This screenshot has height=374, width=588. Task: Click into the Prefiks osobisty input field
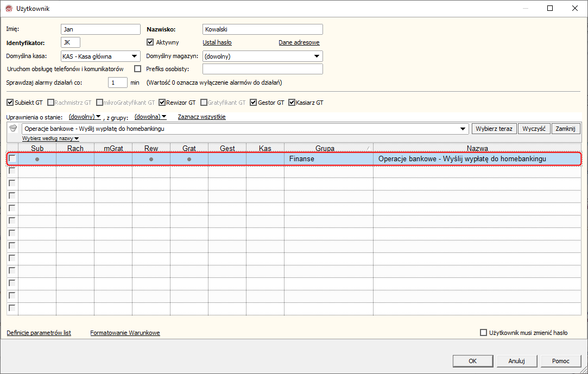pyautogui.click(x=262, y=69)
